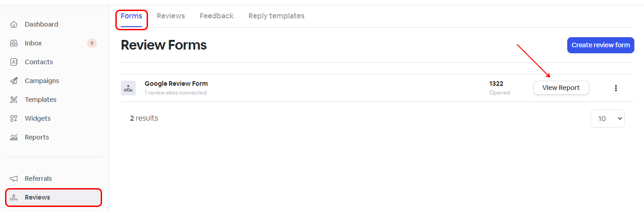Click the Contacts address book icon

click(14, 62)
